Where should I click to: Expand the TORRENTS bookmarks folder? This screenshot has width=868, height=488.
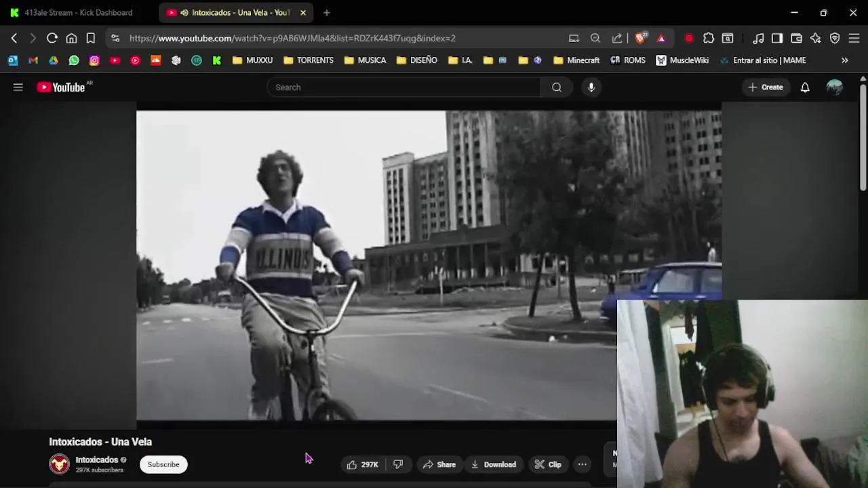[309, 60]
